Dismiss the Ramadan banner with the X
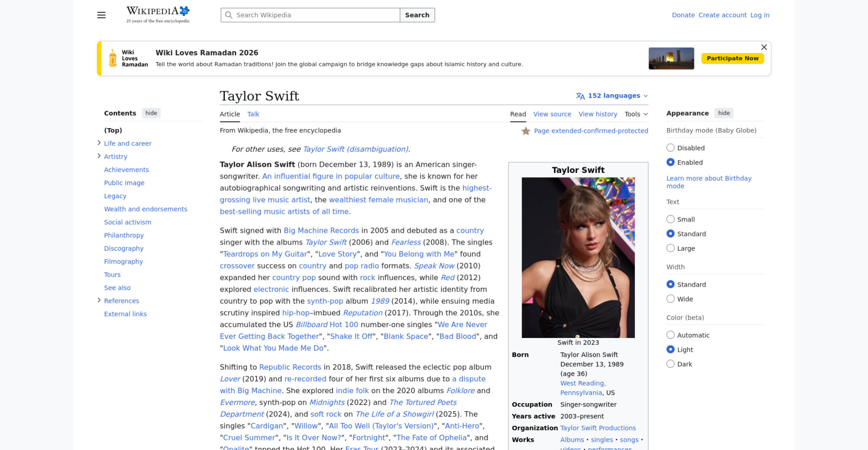The width and height of the screenshot is (868, 450). coord(764,47)
